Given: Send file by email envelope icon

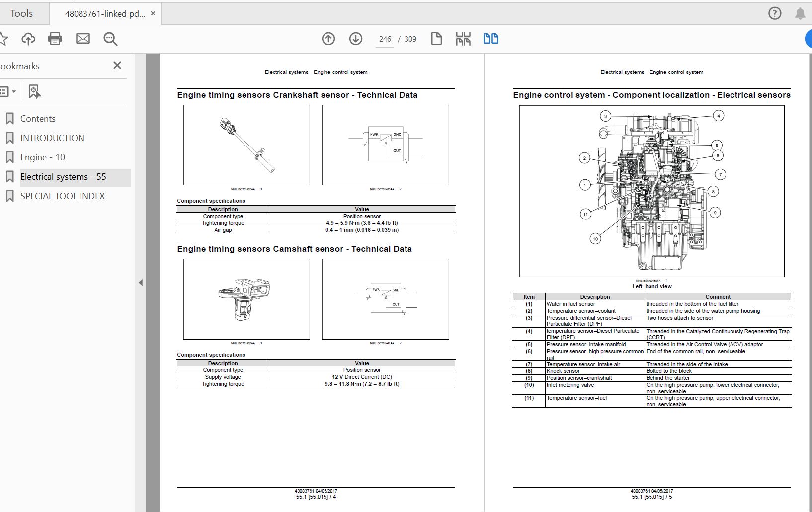Looking at the screenshot, I should 83,39.
